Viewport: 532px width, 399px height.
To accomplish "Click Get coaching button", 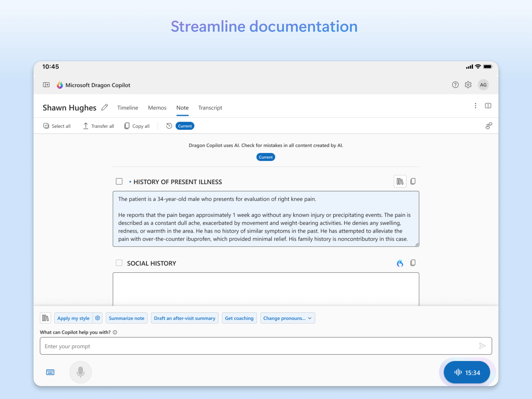I will point(239,318).
